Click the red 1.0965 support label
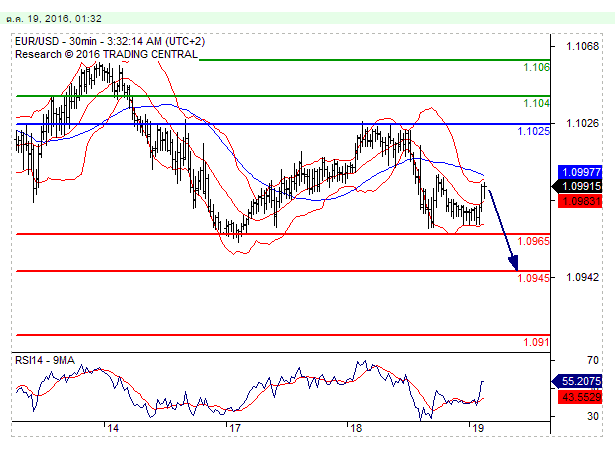 533,241
